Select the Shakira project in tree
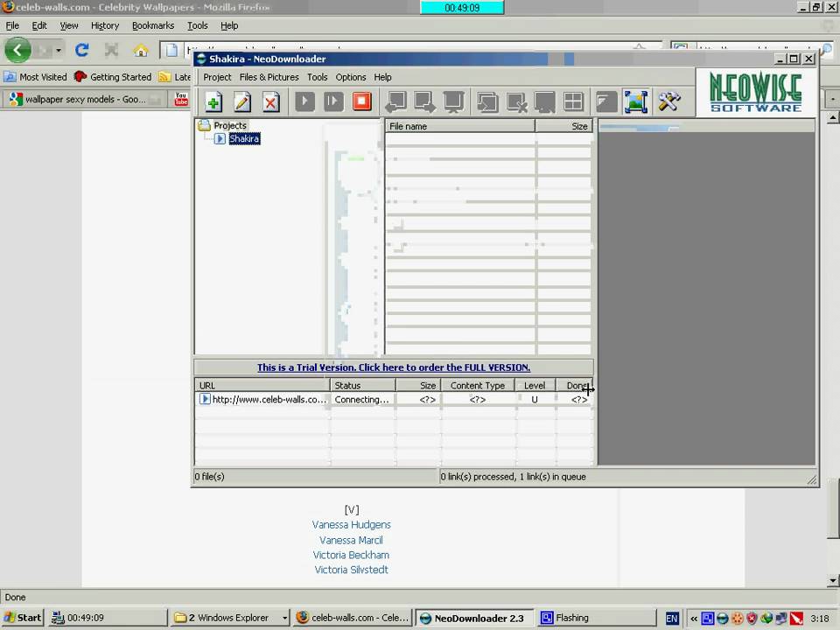This screenshot has width=840, height=630. [x=244, y=139]
